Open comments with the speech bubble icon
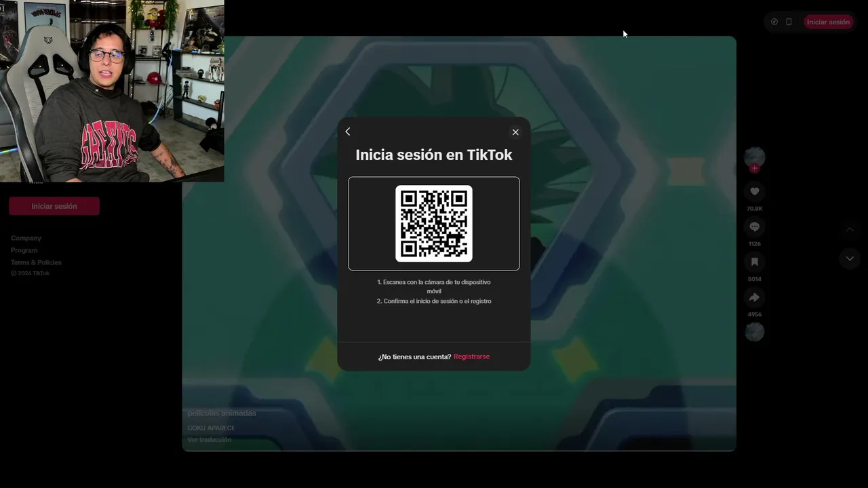 [755, 227]
